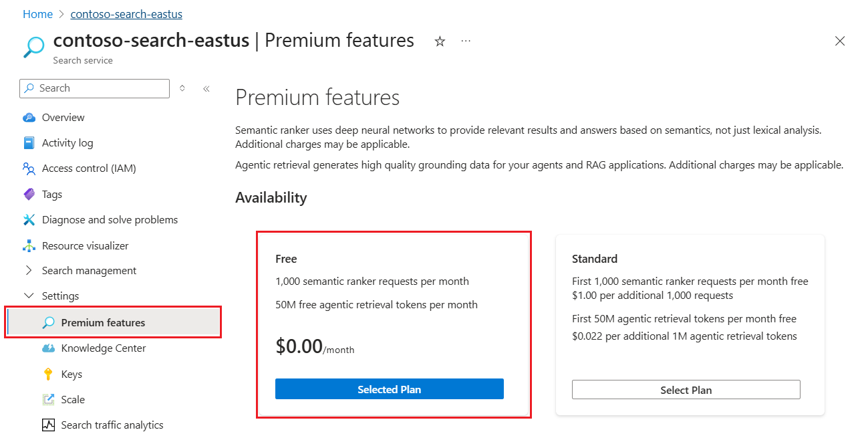Select Premium features in the sidebar
868x440 pixels.
click(103, 322)
